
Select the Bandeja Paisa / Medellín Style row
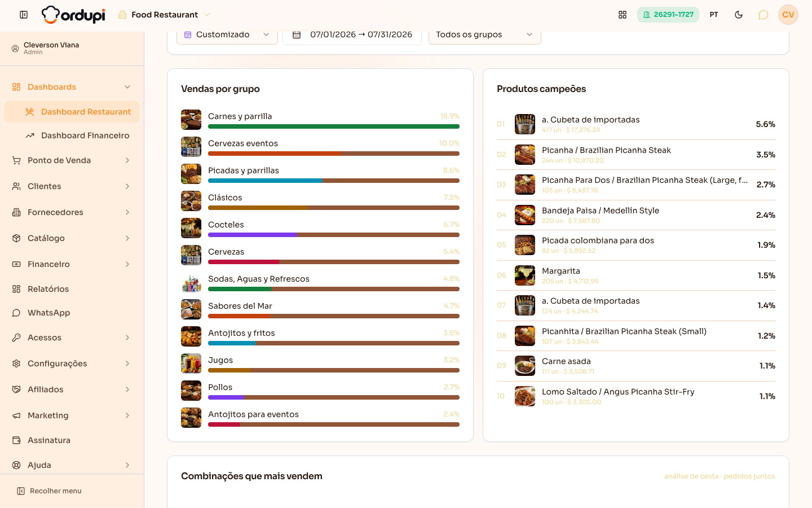point(636,215)
